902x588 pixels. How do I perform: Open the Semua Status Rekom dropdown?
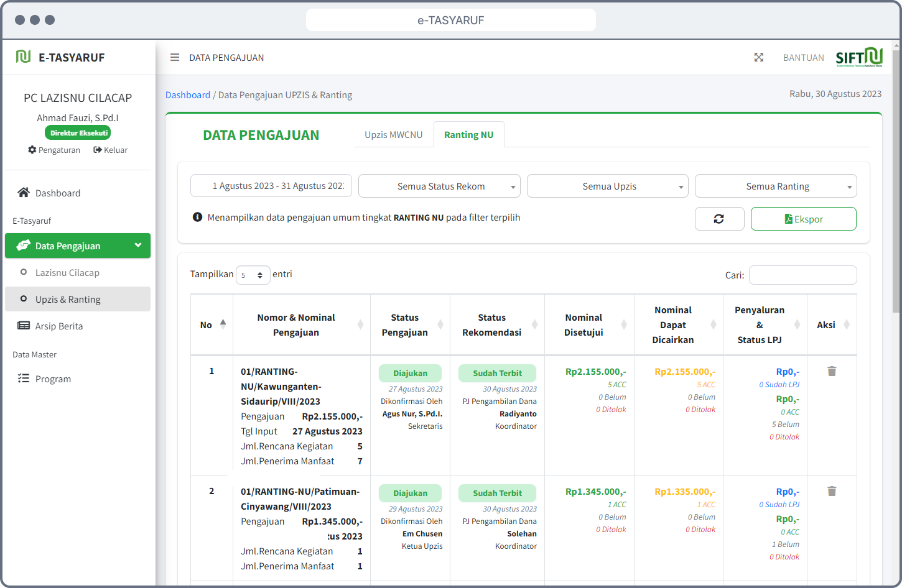[439, 186]
